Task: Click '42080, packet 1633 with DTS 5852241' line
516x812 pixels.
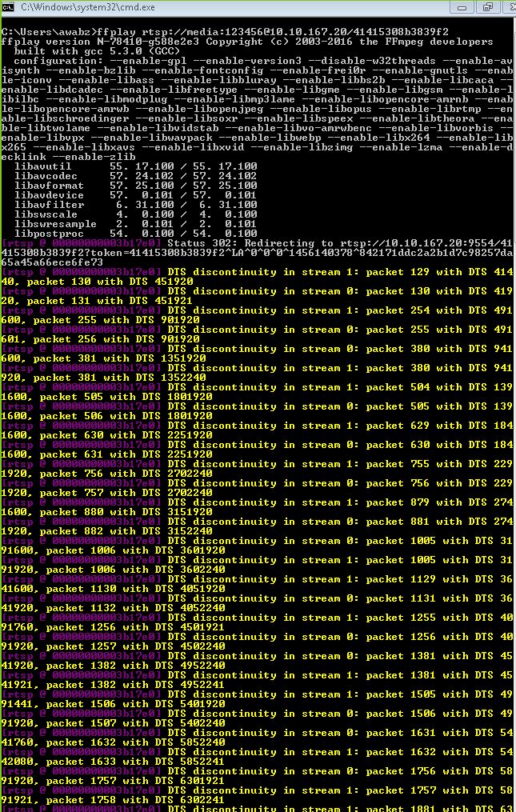Action: point(113,762)
